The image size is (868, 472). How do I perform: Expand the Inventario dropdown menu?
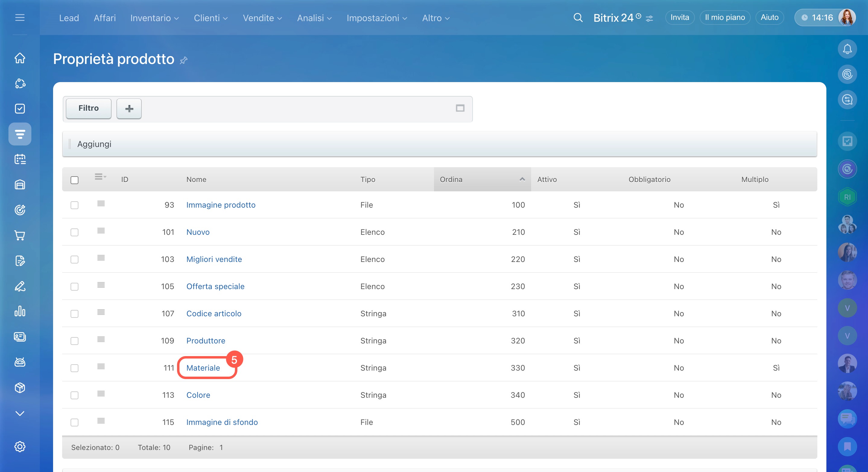coord(154,18)
